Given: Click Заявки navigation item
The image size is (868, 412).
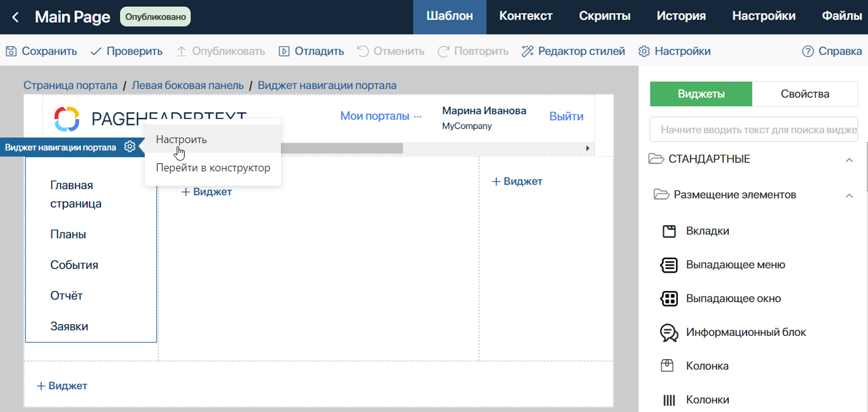Looking at the screenshot, I should [x=69, y=326].
